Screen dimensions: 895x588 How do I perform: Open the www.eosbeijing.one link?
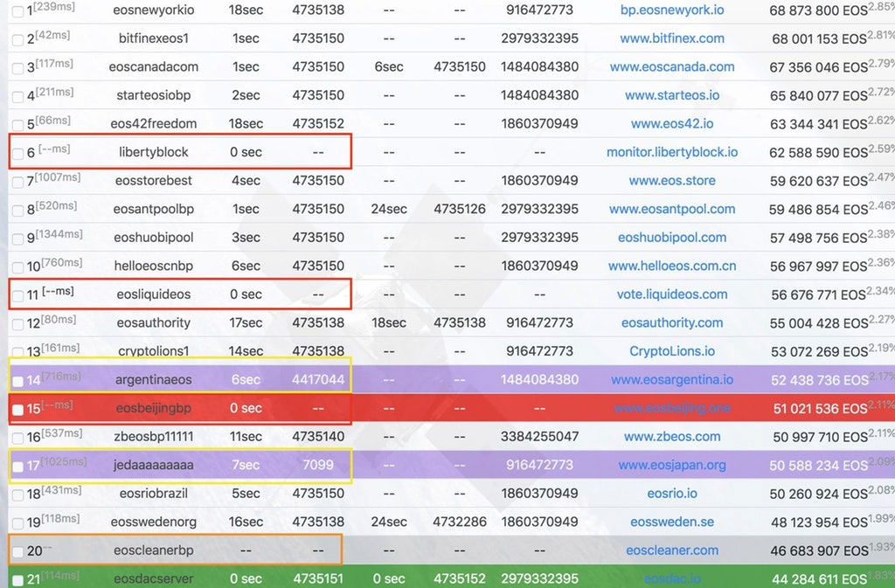click(672, 408)
